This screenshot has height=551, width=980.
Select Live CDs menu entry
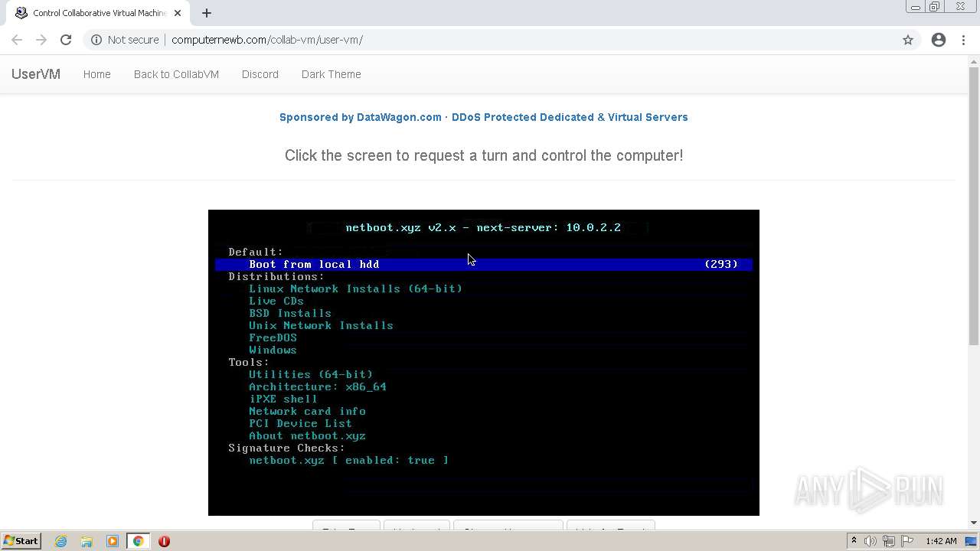[276, 301]
